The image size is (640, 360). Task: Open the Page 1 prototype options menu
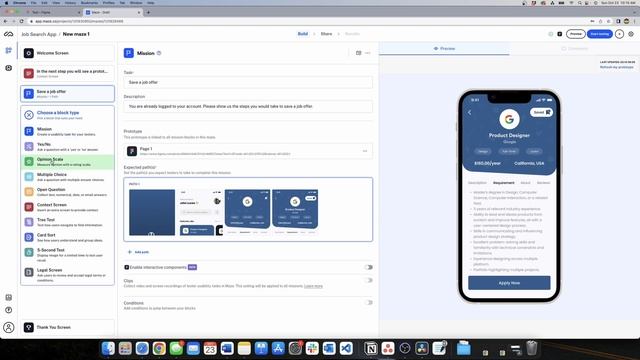pos(365,151)
